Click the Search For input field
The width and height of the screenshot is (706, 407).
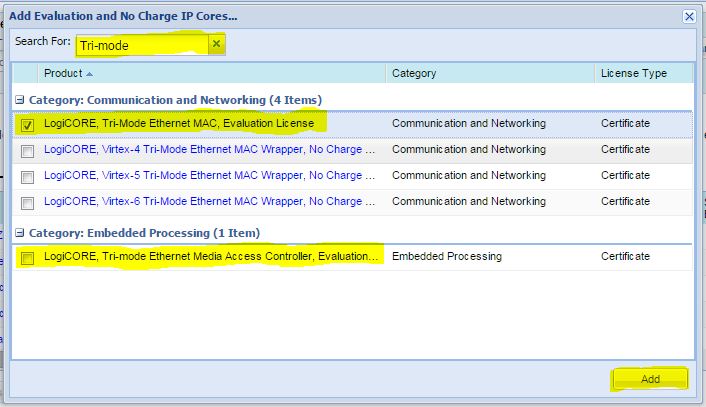[142, 45]
